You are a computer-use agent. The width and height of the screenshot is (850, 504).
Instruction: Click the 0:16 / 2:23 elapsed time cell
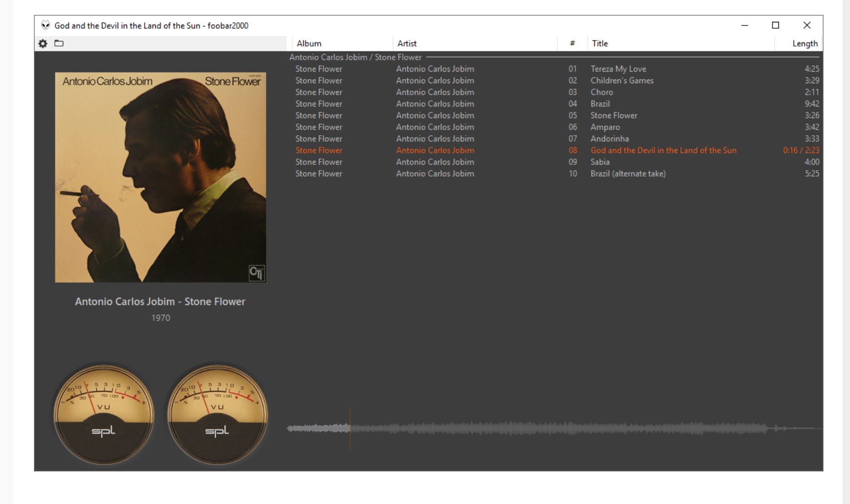801,150
